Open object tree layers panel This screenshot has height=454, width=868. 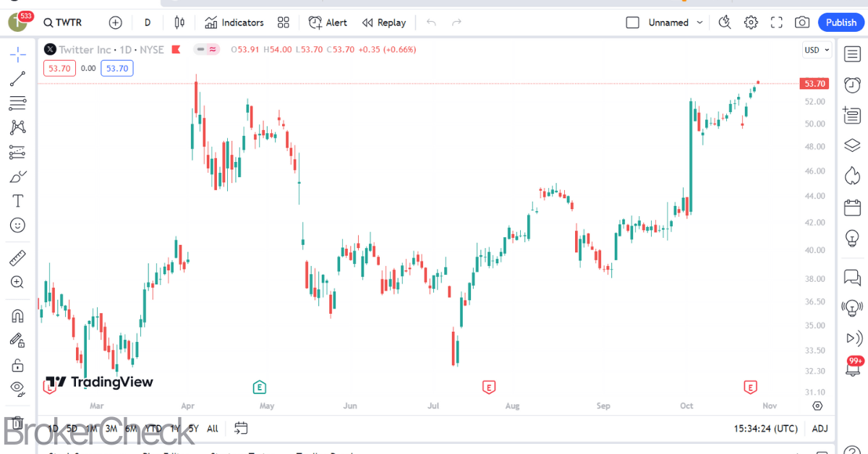tap(852, 145)
